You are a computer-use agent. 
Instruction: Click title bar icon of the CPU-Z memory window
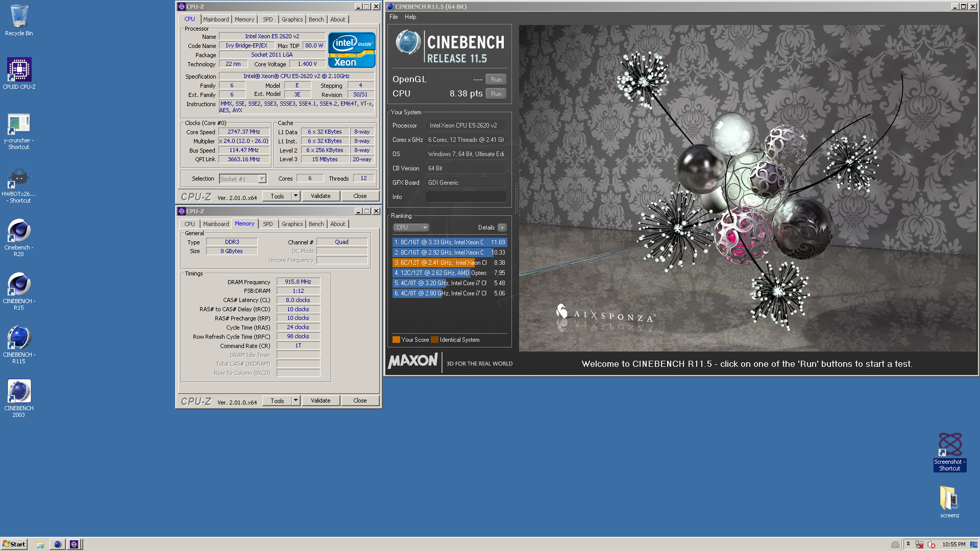pos(181,211)
